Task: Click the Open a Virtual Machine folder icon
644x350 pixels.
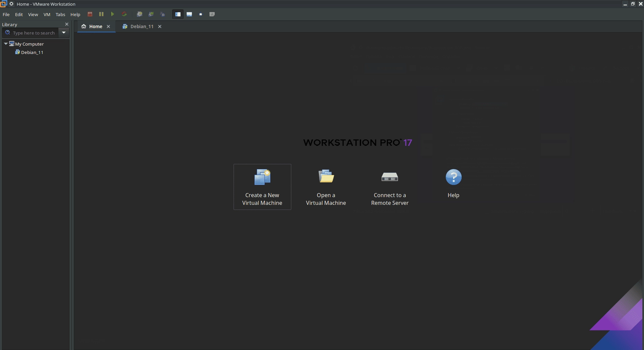Action: [326, 176]
